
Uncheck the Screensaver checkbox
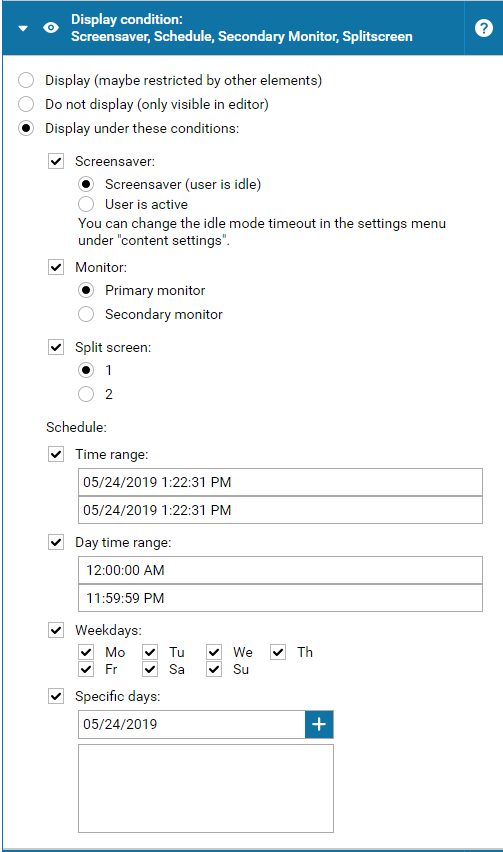tap(56, 161)
